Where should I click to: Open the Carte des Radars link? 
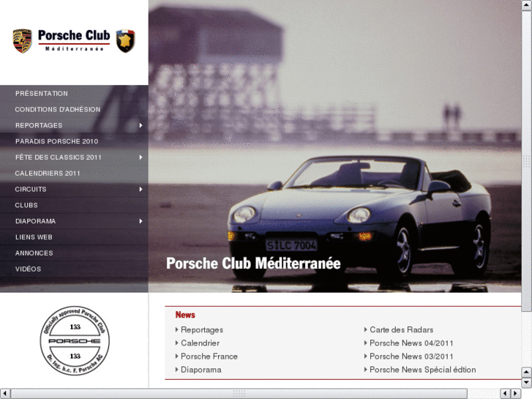click(401, 329)
